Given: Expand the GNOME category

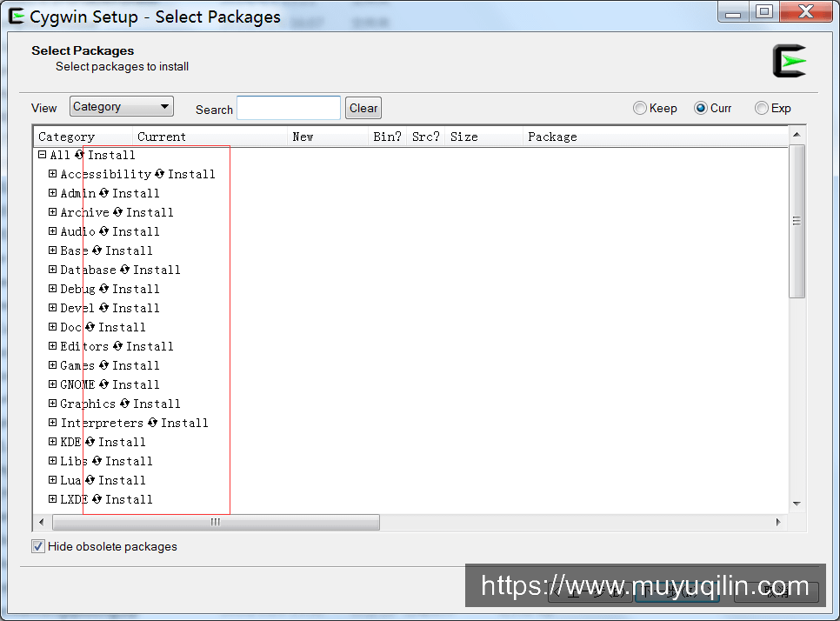Looking at the screenshot, I should tap(52, 384).
